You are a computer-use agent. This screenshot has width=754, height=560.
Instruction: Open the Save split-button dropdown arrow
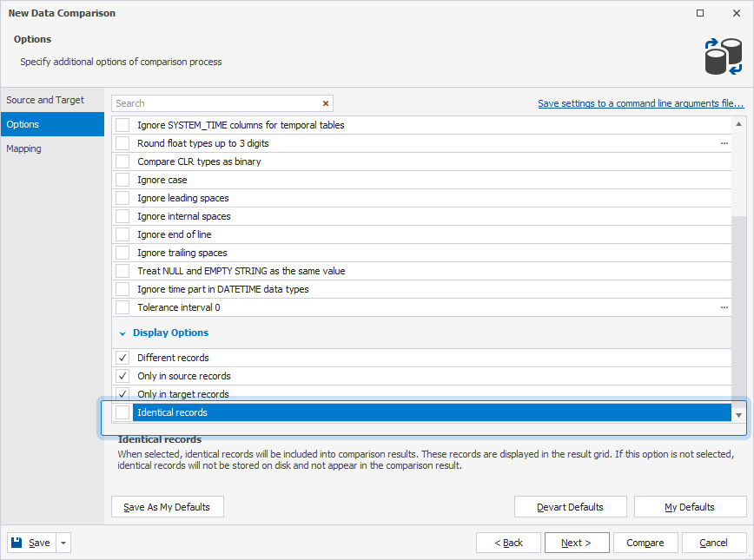click(x=62, y=542)
